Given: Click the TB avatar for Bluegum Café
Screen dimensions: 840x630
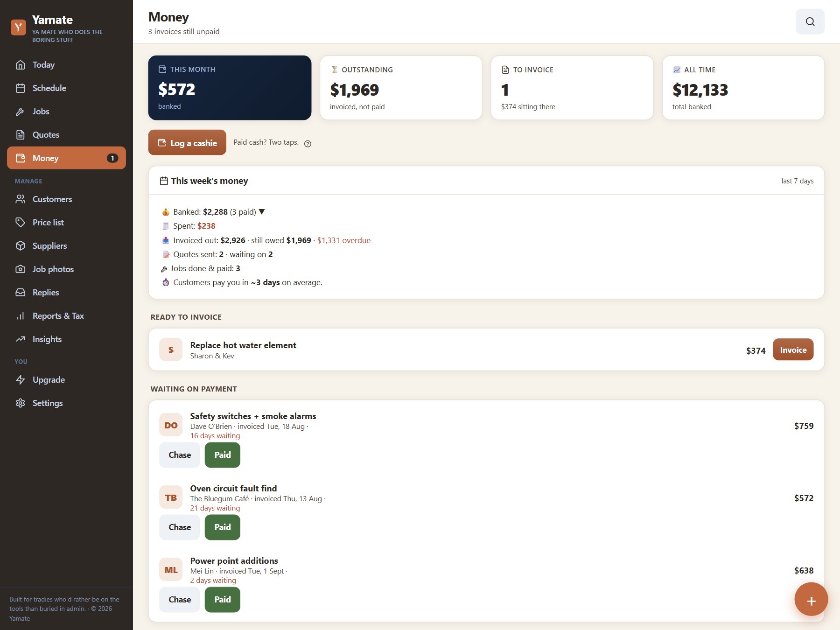Looking at the screenshot, I should pyautogui.click(x=171, y=497).
